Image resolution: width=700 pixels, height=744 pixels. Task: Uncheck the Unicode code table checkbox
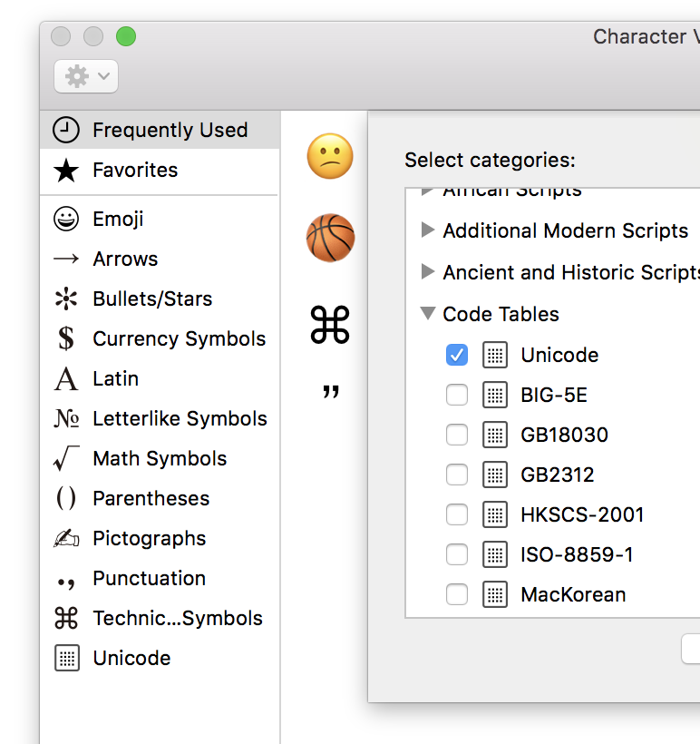coord(457,355)
